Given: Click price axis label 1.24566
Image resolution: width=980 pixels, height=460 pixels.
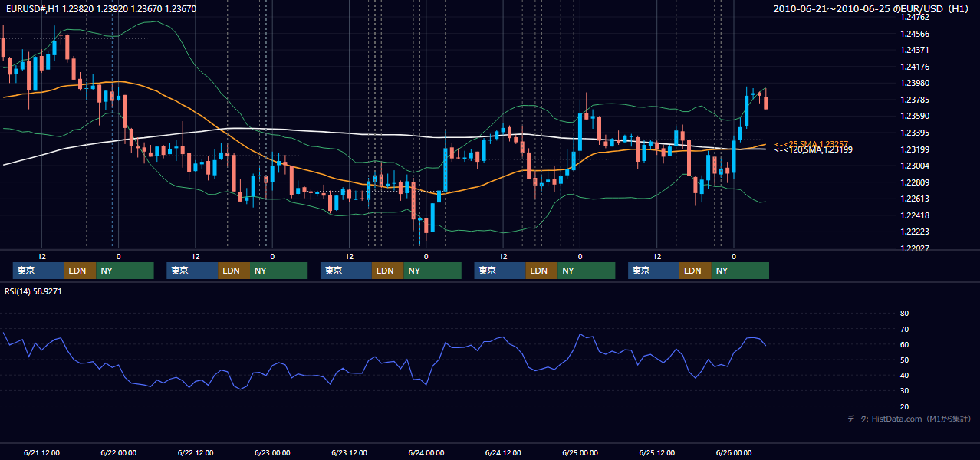Looking at the screenshot, I should pos(914,34).
